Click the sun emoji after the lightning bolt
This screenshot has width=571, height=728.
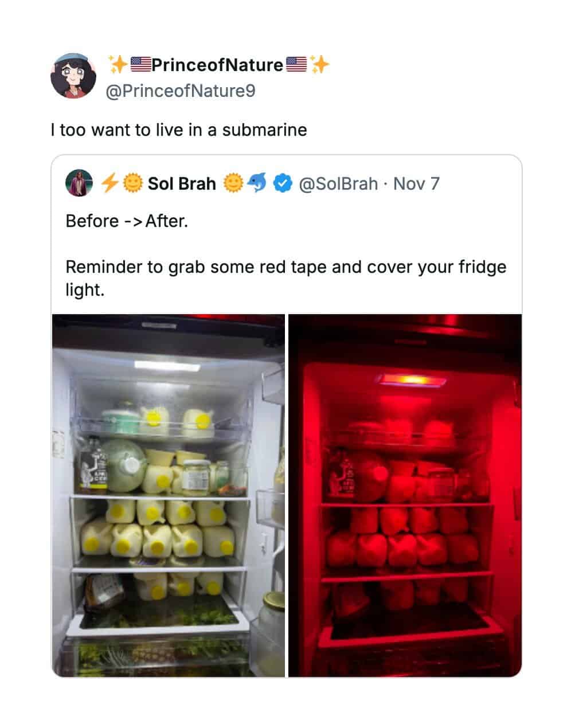[x=131, y=183]
